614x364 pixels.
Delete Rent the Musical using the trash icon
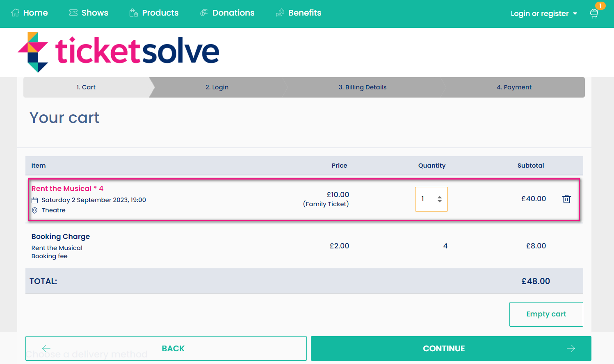pyautogui.click(x=566, y=199)
